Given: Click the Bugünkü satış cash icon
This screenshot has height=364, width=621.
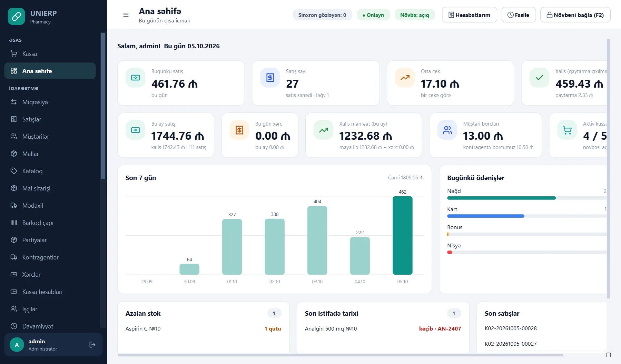Looking at the screenshot, I should [136, 78].
